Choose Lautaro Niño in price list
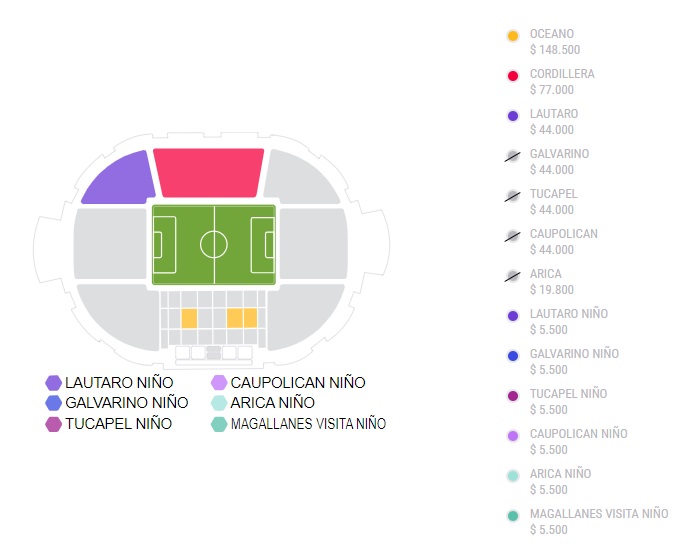 click(568, 322)
